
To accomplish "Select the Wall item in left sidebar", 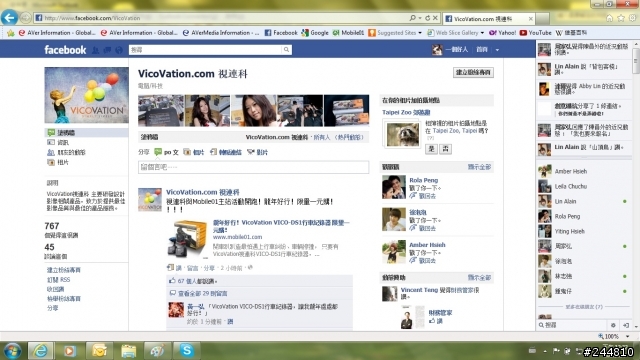I will tap(86, 133).
